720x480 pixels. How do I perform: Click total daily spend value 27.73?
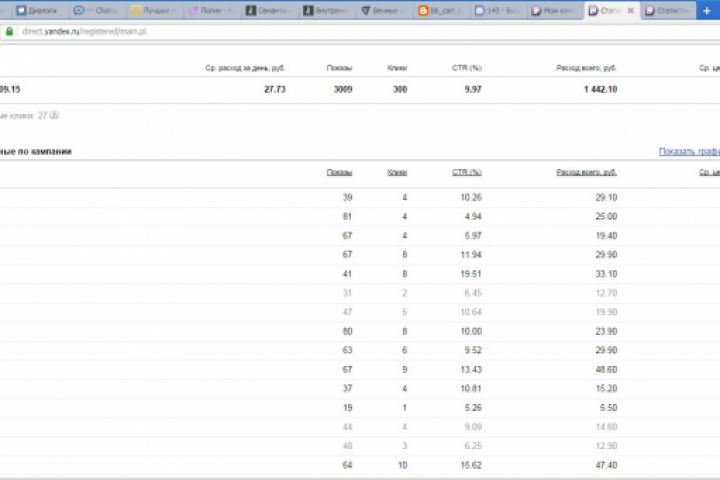(275, 90)
